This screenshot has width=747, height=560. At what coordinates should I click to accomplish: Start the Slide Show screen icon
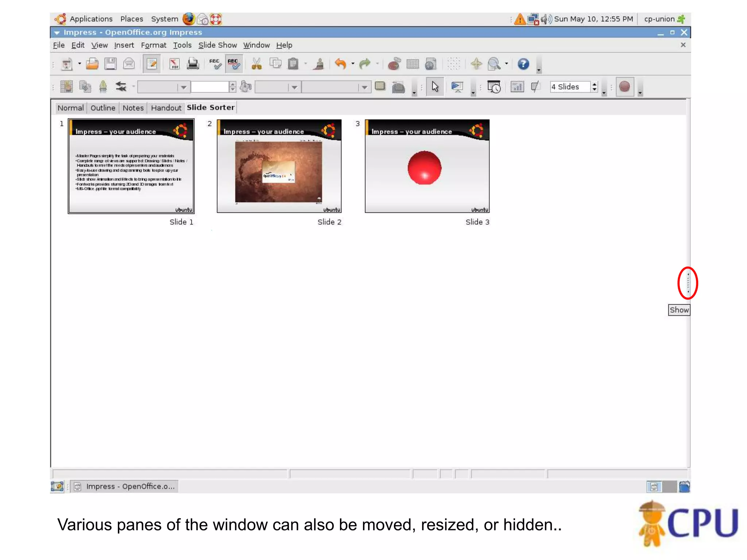(457, 87)
